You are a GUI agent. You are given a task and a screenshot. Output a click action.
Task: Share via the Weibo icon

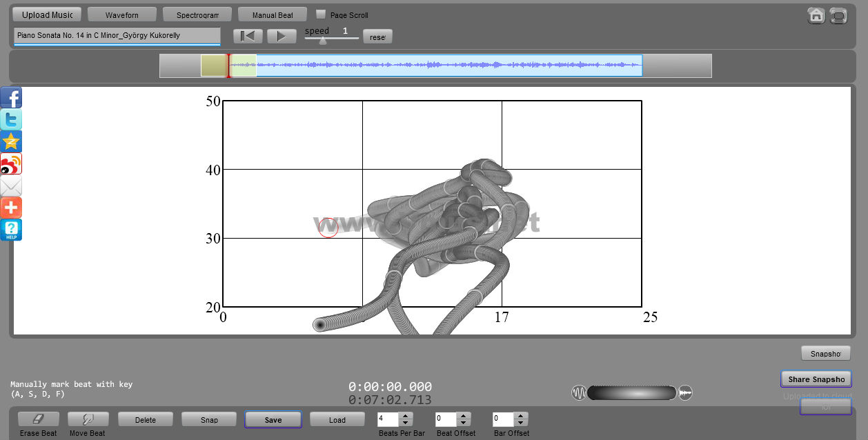(11, 163)
